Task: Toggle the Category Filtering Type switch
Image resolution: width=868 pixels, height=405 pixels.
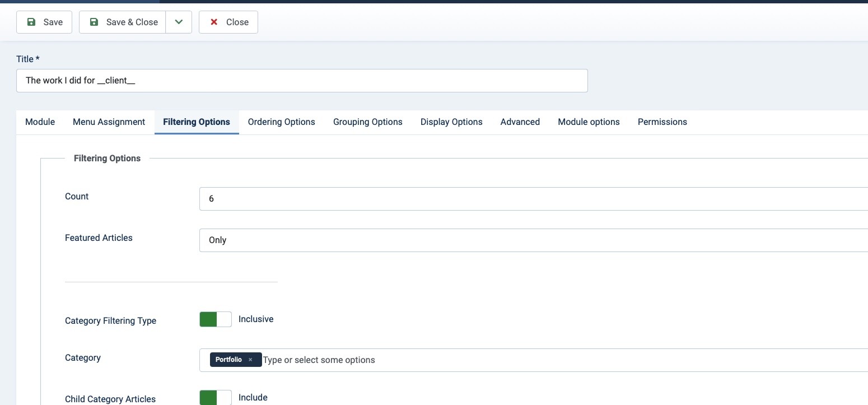Action: click(x=216, y=319)
